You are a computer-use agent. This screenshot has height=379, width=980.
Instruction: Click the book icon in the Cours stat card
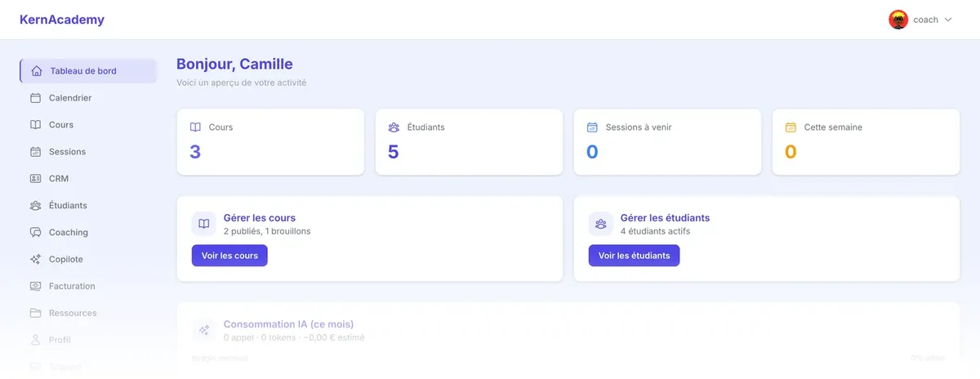click(195, 127)
